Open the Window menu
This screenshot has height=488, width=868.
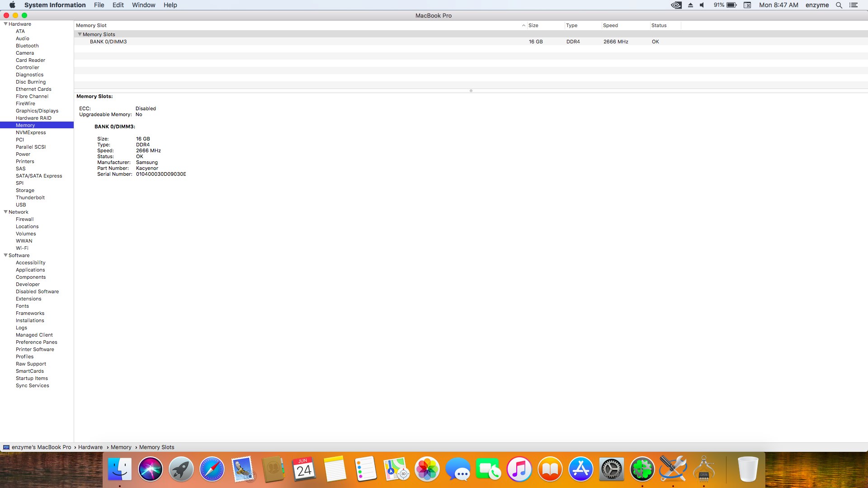tap(143, 5)
